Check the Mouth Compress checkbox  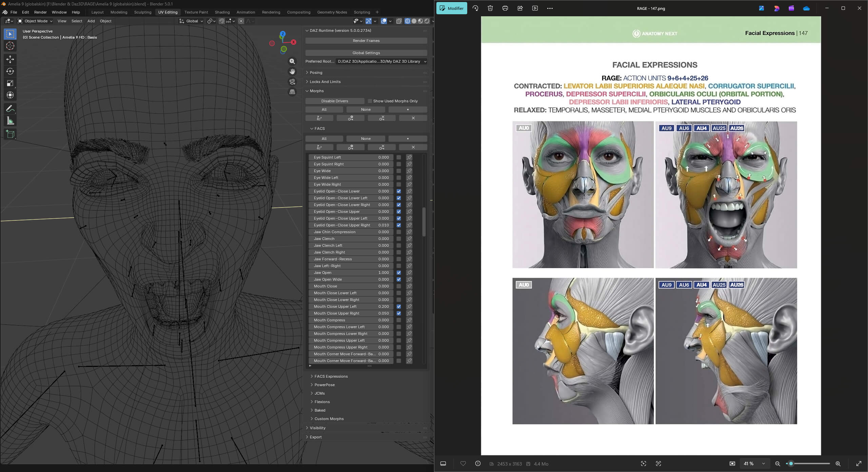[x=399, y=320]
